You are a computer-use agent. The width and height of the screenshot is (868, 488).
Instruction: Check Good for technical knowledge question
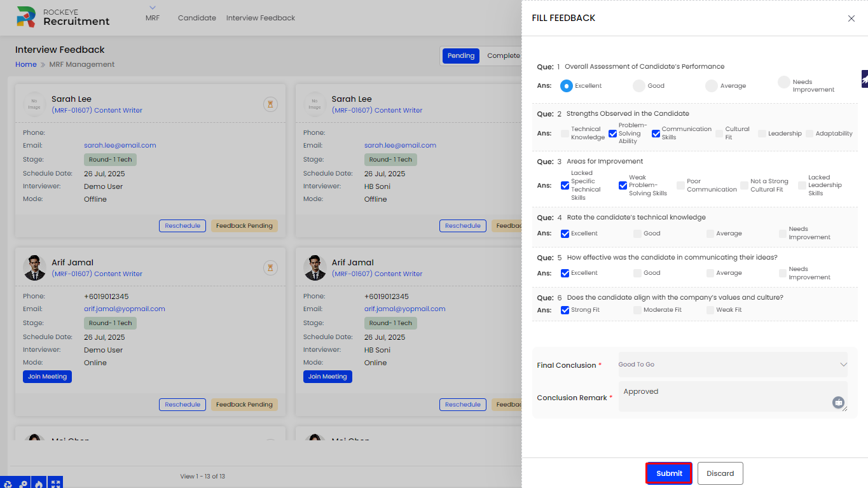637,234
